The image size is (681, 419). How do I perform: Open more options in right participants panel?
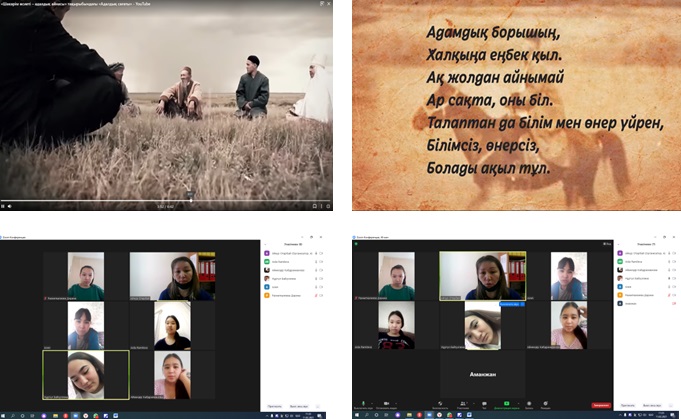[671, 406]
